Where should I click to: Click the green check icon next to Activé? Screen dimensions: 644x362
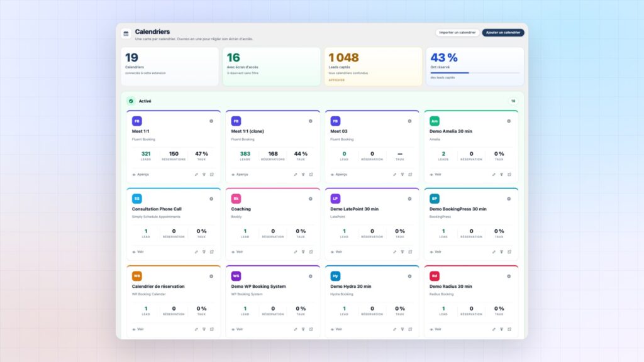(131, 101)
